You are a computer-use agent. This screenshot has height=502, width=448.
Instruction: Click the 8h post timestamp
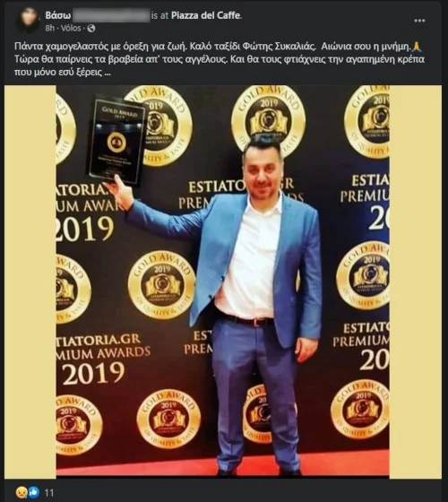coord(49,28)
